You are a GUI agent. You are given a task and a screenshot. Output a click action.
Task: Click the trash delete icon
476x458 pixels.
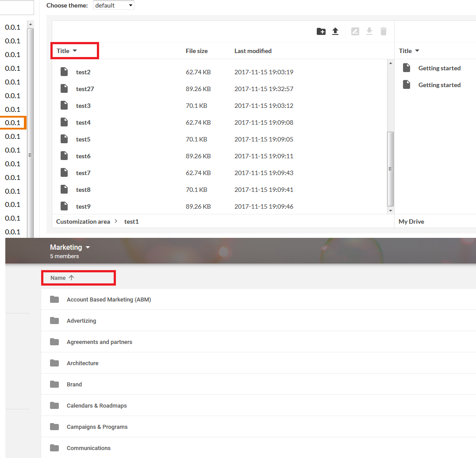[x=383, y=31]
